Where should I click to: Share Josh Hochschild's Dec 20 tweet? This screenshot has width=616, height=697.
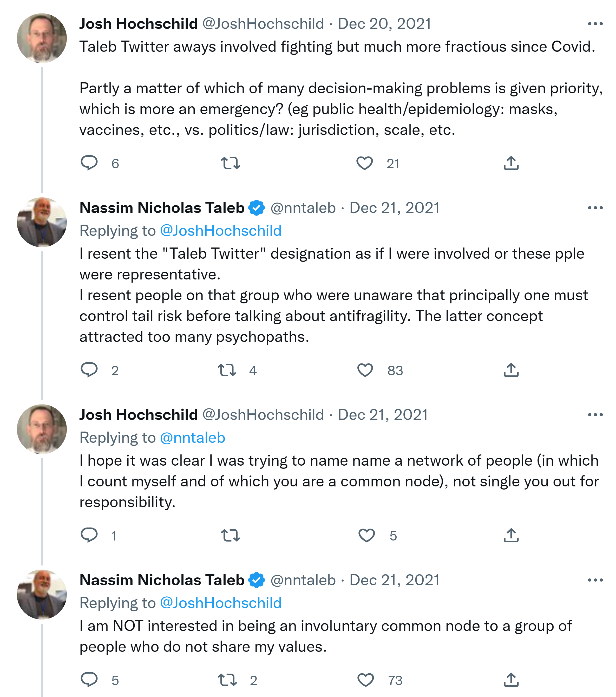(x=511, y=163)
